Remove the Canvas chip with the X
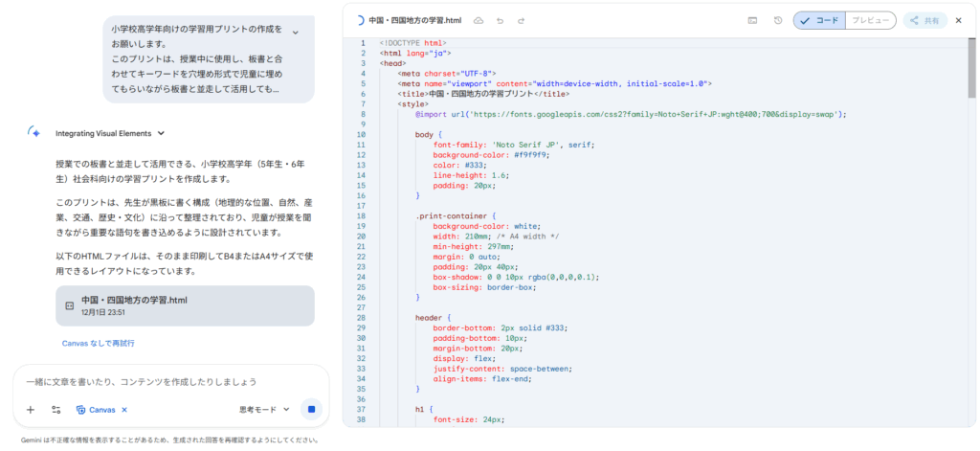The width and height of the screenshot is (980, 451). coord(124,410)
